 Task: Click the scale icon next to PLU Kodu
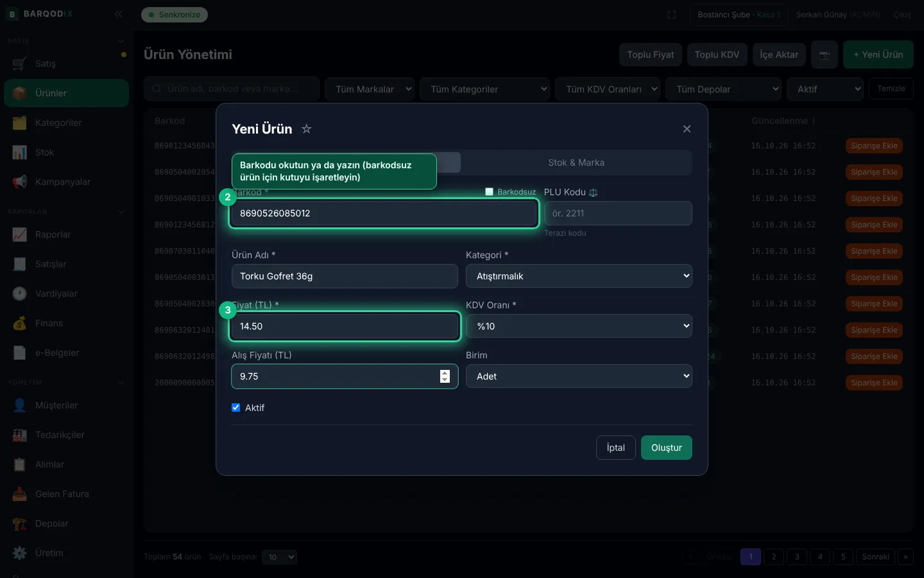click(x=593, y=192)
